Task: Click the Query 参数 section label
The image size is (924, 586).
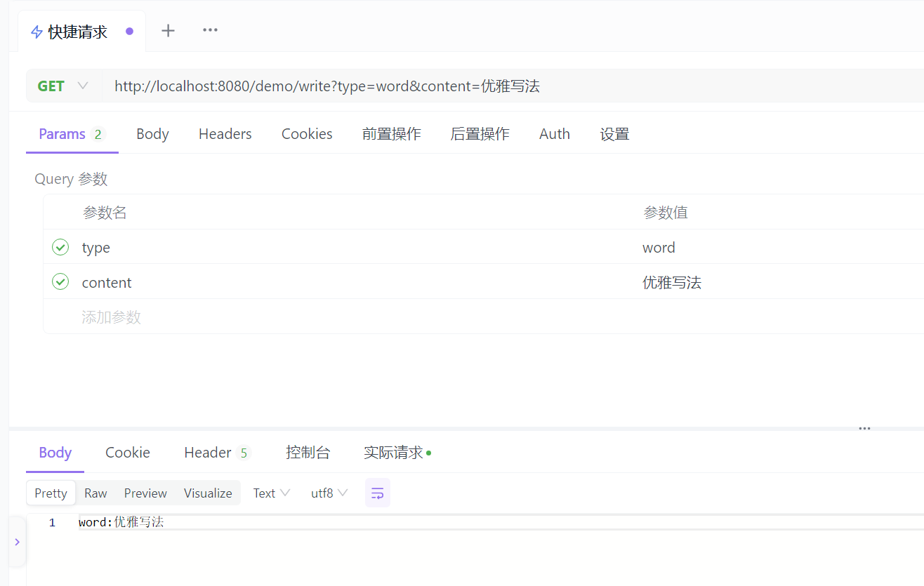Action: 71,178
